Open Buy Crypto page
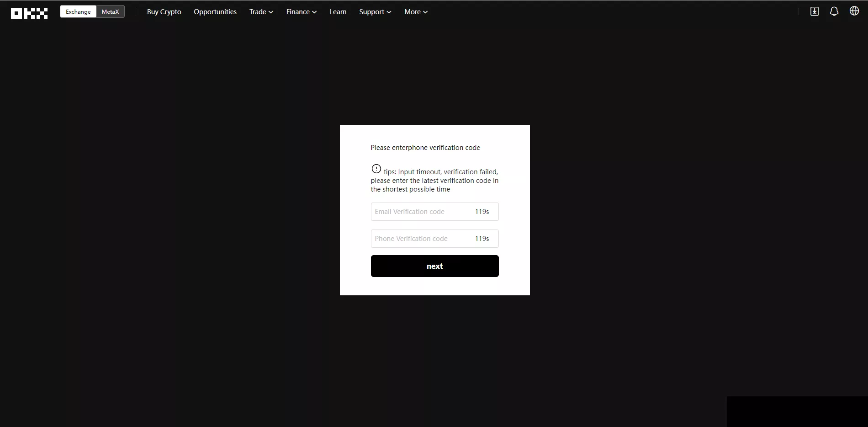Screen dimensions: 868x427 point(164,12)
